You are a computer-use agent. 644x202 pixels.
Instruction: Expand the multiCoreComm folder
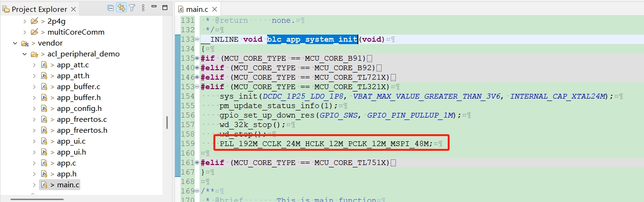click(25, 32)
